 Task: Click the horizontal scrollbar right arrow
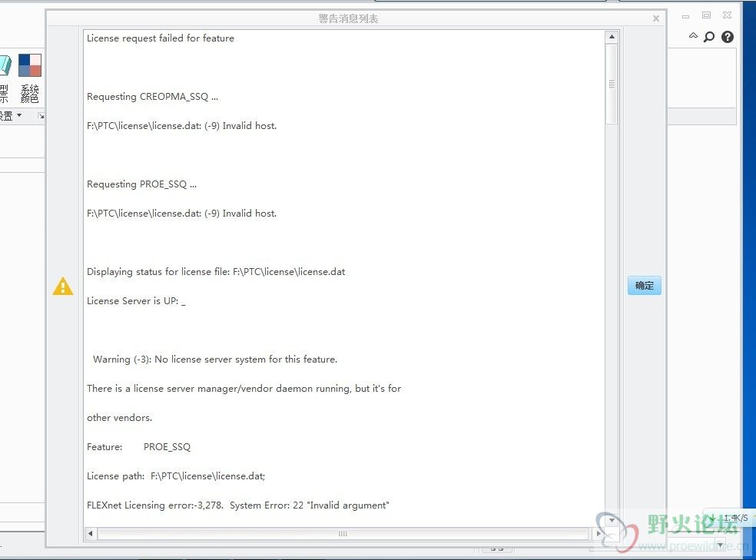598,533
